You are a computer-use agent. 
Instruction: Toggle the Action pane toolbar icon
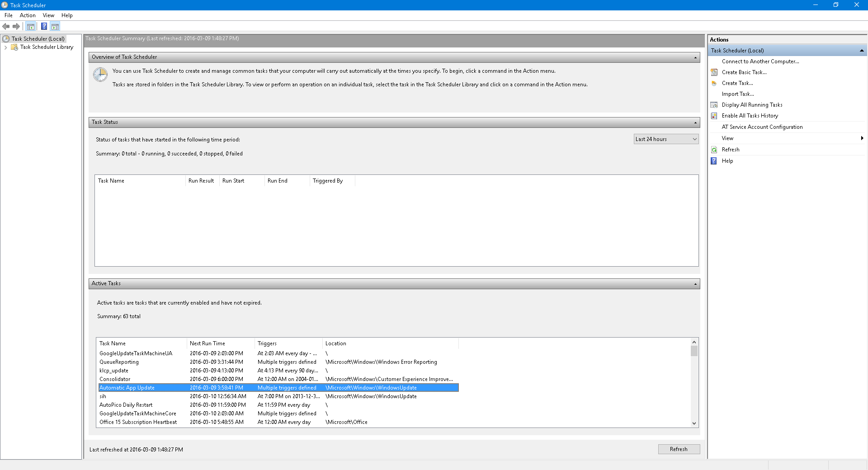coord(55,26)
